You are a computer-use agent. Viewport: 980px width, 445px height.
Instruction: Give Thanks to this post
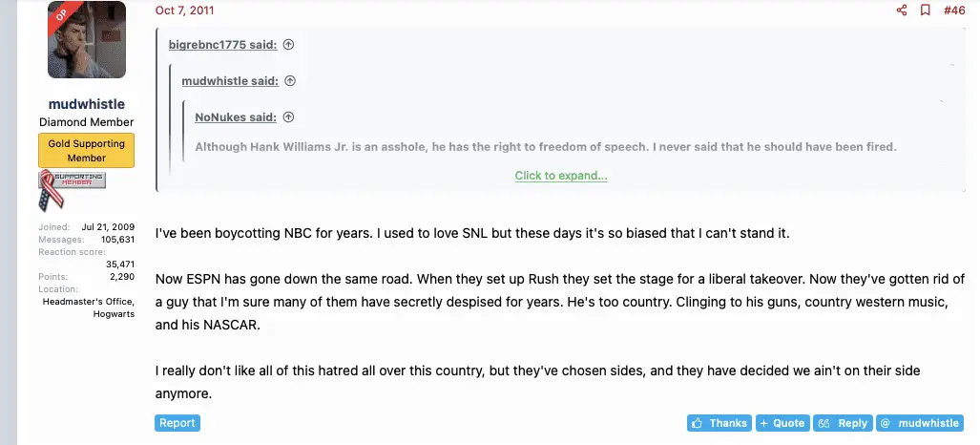tap(719, 423)
